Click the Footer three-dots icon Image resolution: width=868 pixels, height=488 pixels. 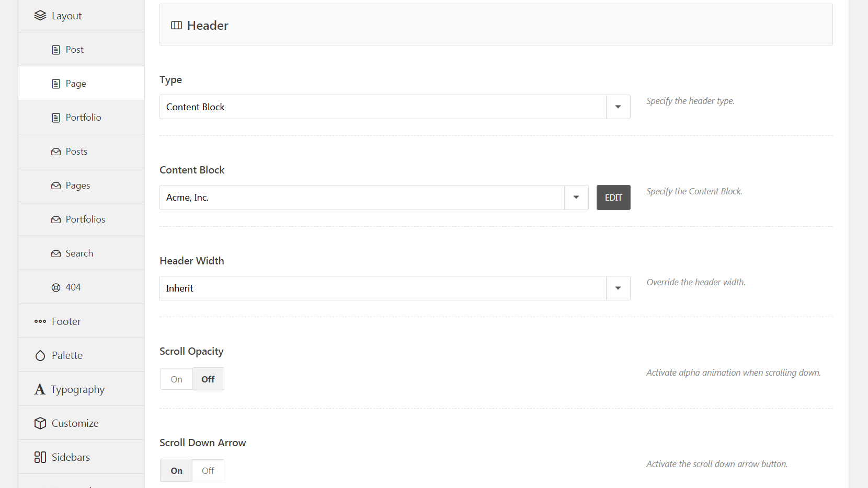coord(40,321)
